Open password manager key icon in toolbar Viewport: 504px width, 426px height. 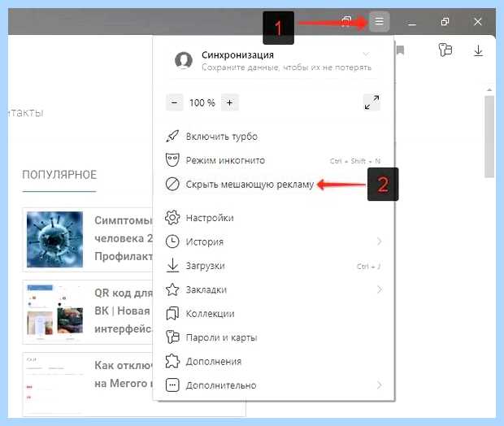pyautogui.click(x=445, y=50)
